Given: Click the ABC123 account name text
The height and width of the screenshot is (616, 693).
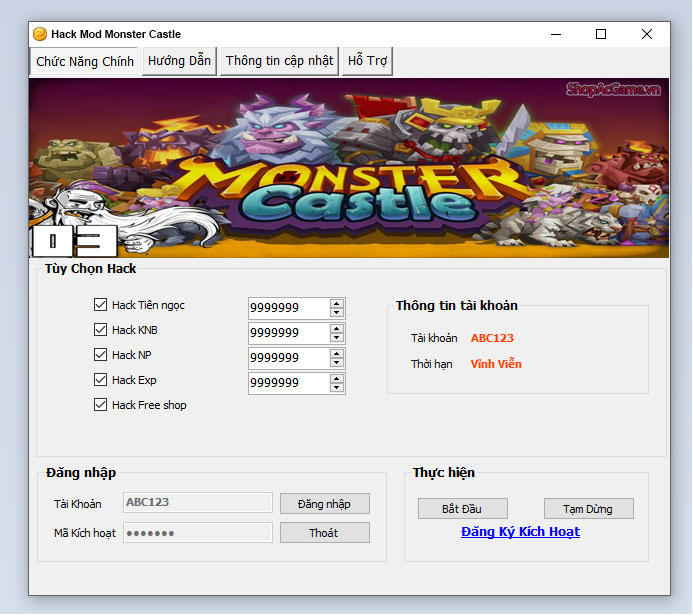Looking at the screenshot, I should [492, 338].
